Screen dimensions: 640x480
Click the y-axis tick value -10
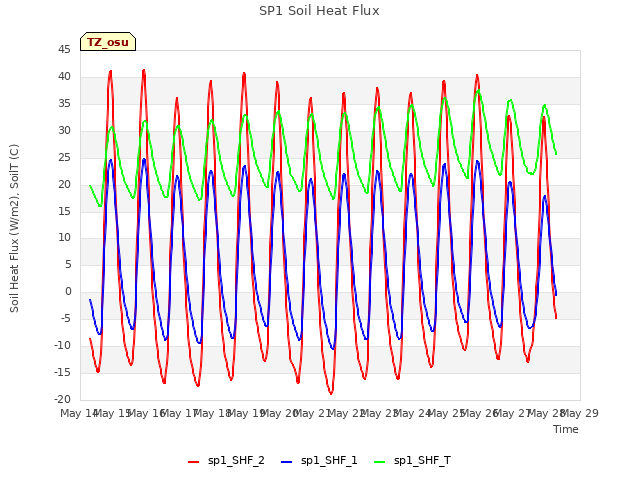point(62,346)
